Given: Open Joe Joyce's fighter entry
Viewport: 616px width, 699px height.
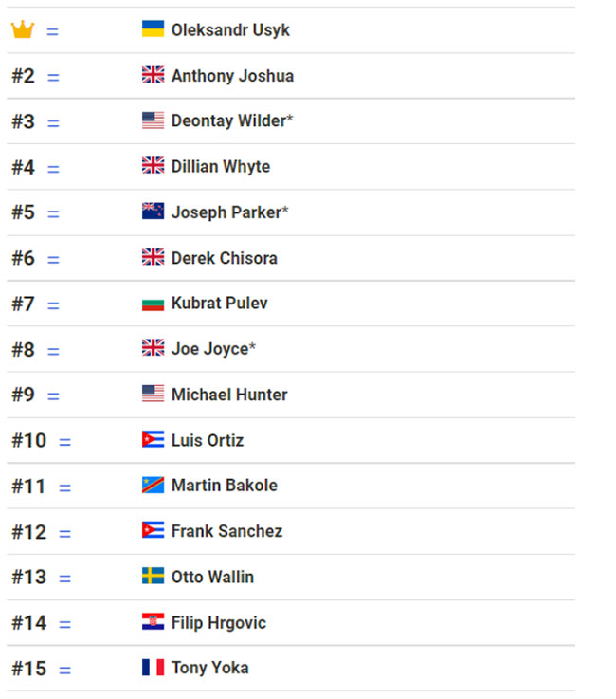Looking at the screenshot, I should click(x=213, y=349).
